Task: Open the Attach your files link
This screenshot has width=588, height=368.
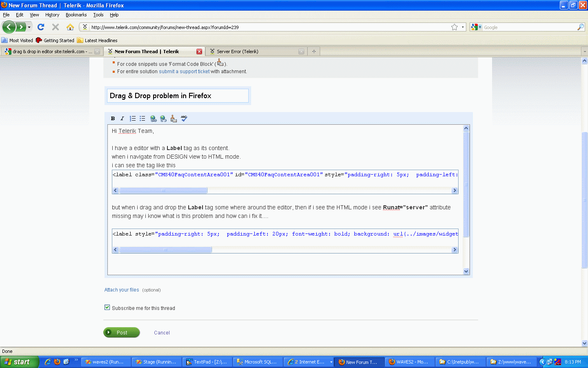Action: pyautogui.click(x=122, y=290)
